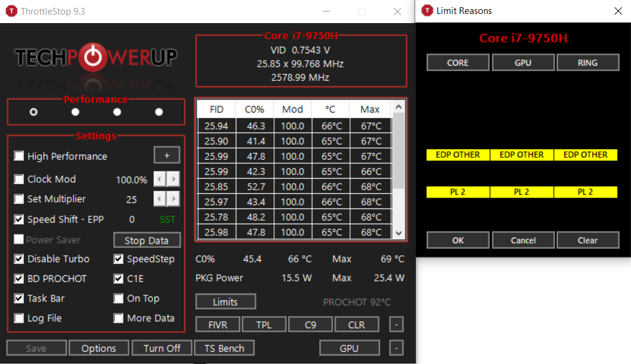Select the second Performance profile radio button

tap(75, 112)
